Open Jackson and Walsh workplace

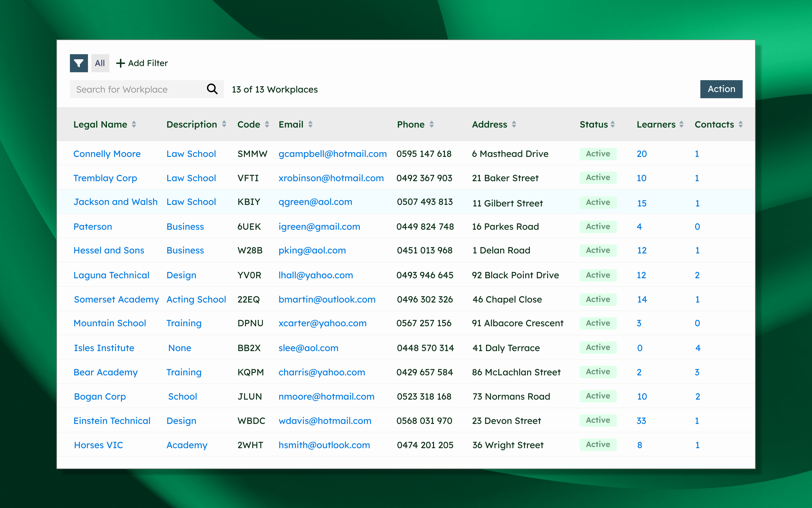click(115, 202)
